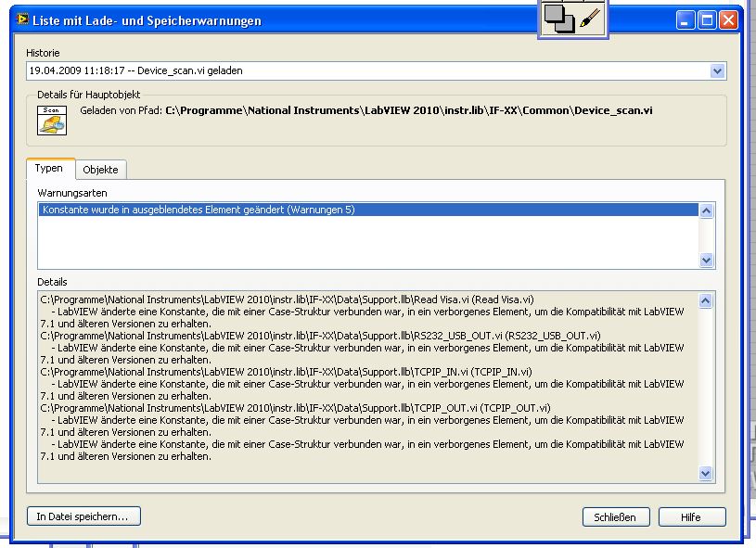Open the Historie dropdown arrow
756x548 pixels.
[x=717, y=70]
